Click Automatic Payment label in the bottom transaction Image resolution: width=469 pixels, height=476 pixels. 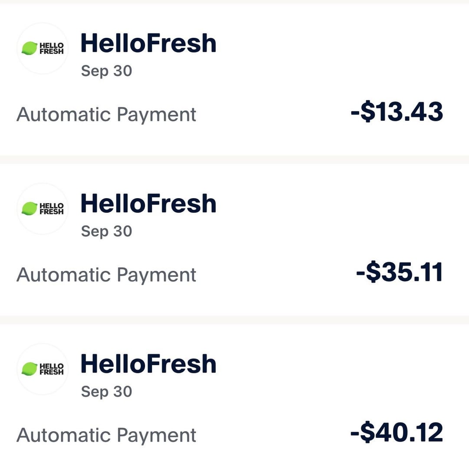tap(106, 436)
